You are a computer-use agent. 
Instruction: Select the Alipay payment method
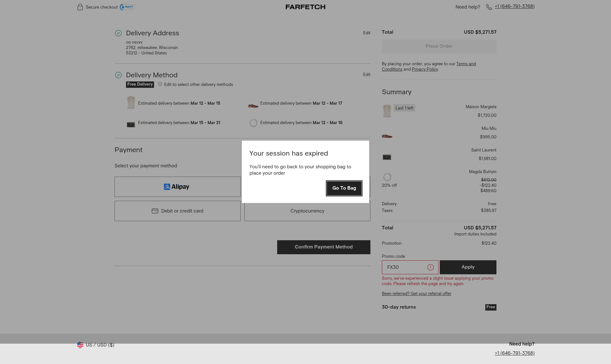click(x=177, y=187)
